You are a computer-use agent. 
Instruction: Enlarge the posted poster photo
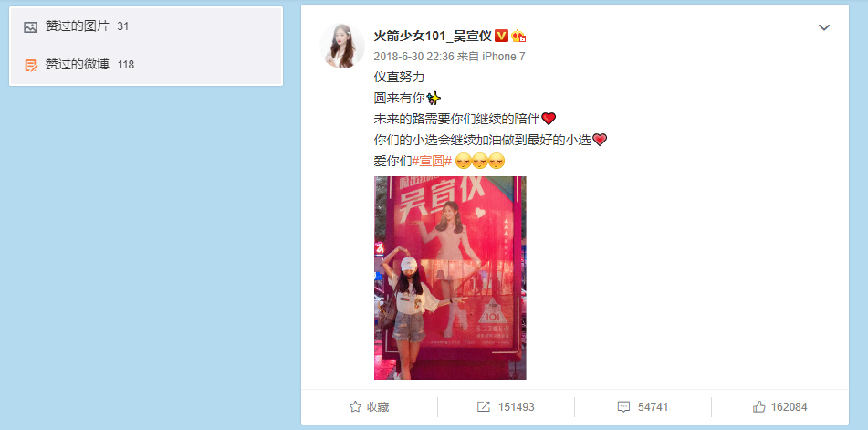(450, 278)
